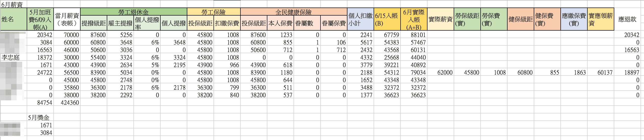Select the overtime cell 24722
The width and height of the screenshot is (644, 140).
point(40,73)
